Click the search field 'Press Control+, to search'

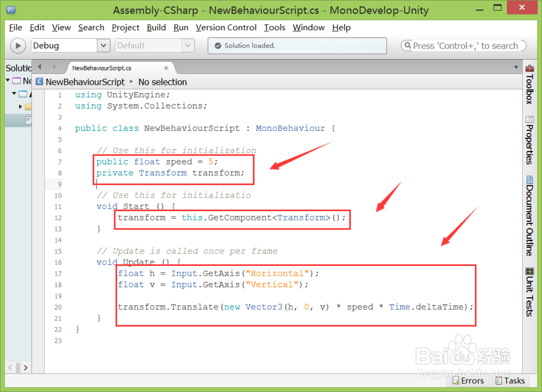pyautogui.click(x=463, y=45)
